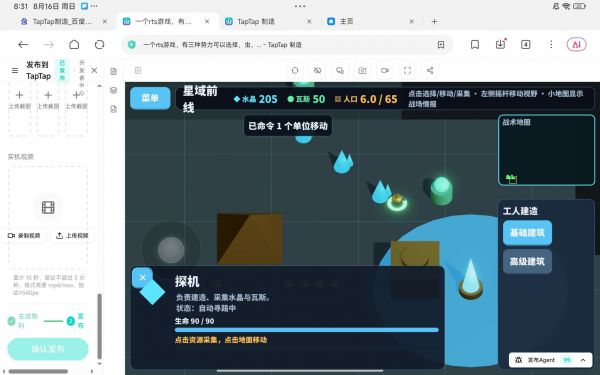Toggle the sidebar layout panel icon
Viewport: 600px width, 375px height.
coord(138,70)
